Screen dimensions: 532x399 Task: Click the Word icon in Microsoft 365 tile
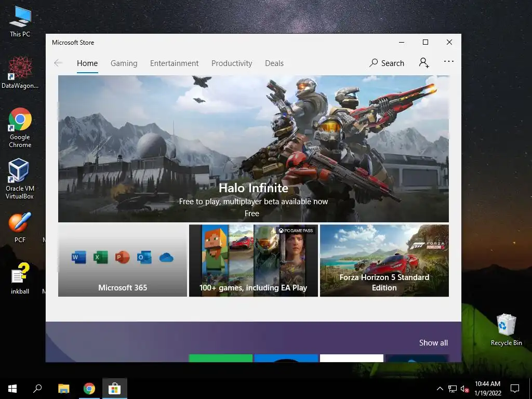click(x=79, y=257)
